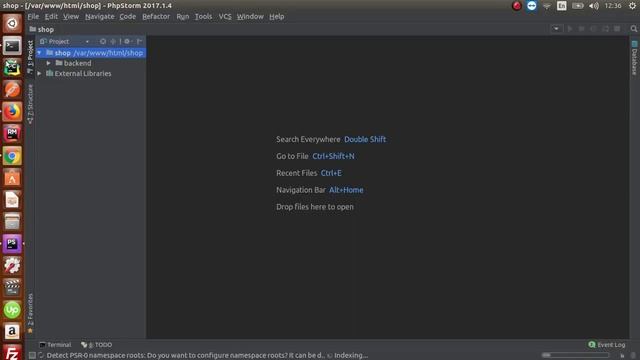
Task: Open the Database side panel tab
Action: pyautogui.click(x=634, y=58)
